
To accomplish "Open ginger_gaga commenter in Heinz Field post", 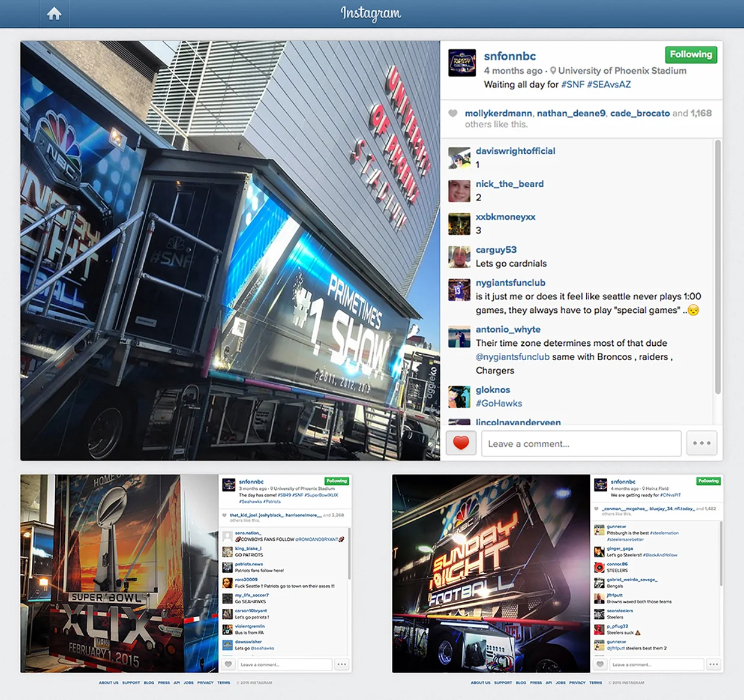I will pos(620,549).
